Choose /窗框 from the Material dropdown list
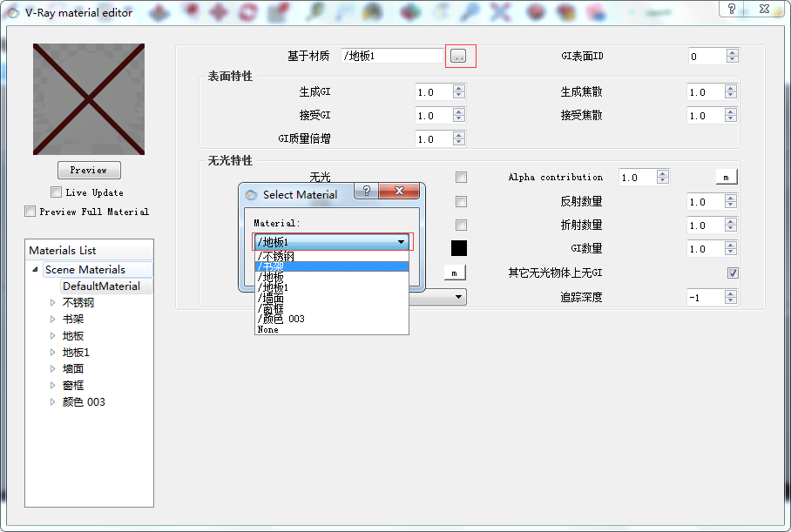791x532 pixels. (332, 308)
